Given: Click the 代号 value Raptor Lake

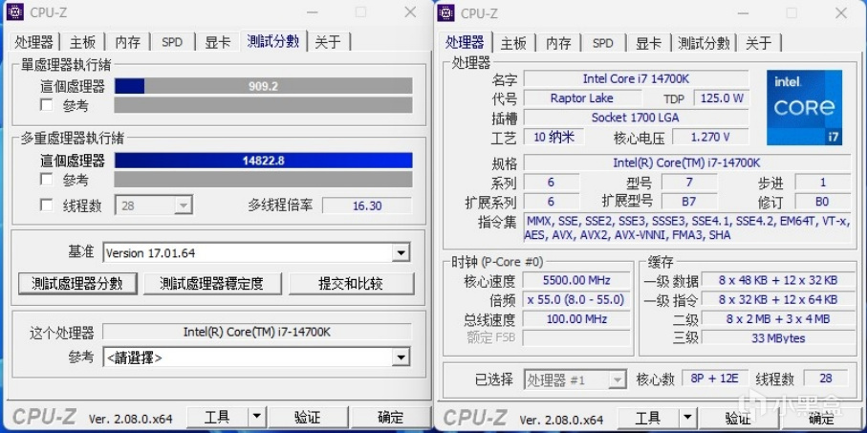Looking at the screenshot, I should (582, 98).
